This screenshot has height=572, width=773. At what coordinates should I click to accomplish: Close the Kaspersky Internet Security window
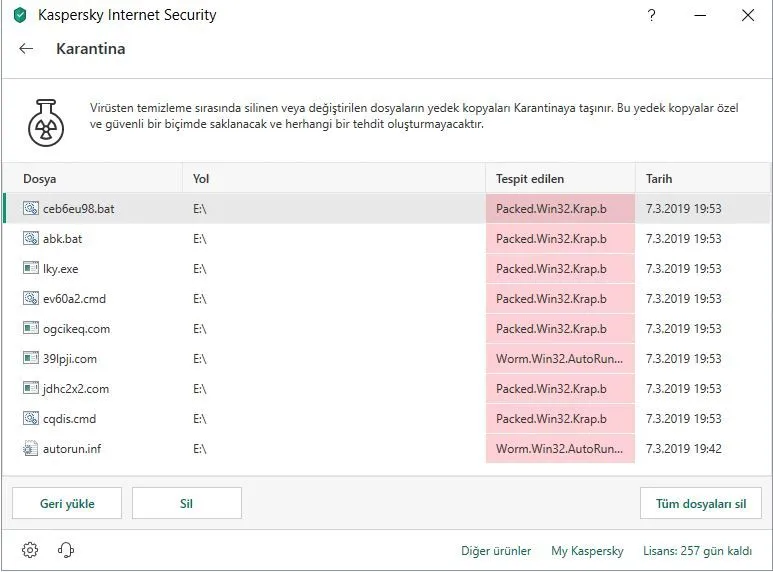(748, 15)
